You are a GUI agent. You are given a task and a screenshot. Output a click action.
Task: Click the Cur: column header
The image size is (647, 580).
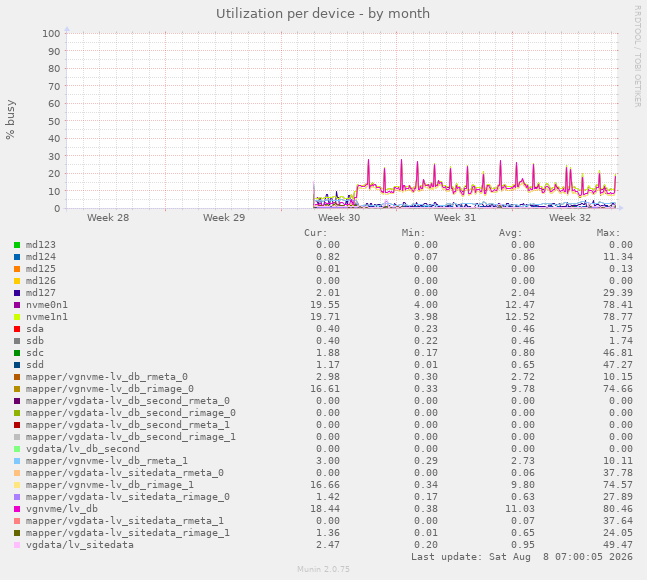(316, 233)
